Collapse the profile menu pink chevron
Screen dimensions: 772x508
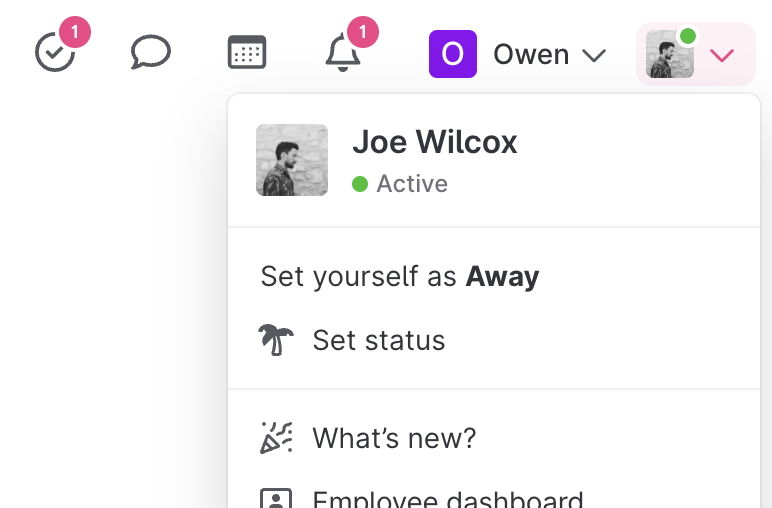pos(722,55)
